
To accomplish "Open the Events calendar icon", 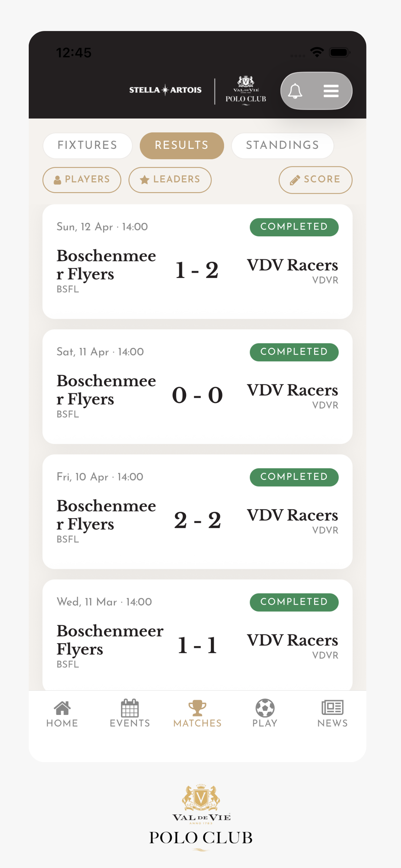I will click(130, 708).
